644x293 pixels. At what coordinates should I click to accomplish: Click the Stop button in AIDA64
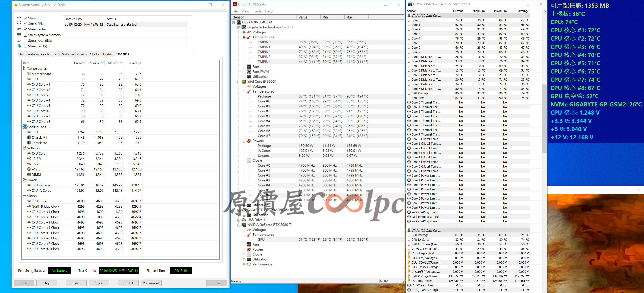click(x=47, y=283)
